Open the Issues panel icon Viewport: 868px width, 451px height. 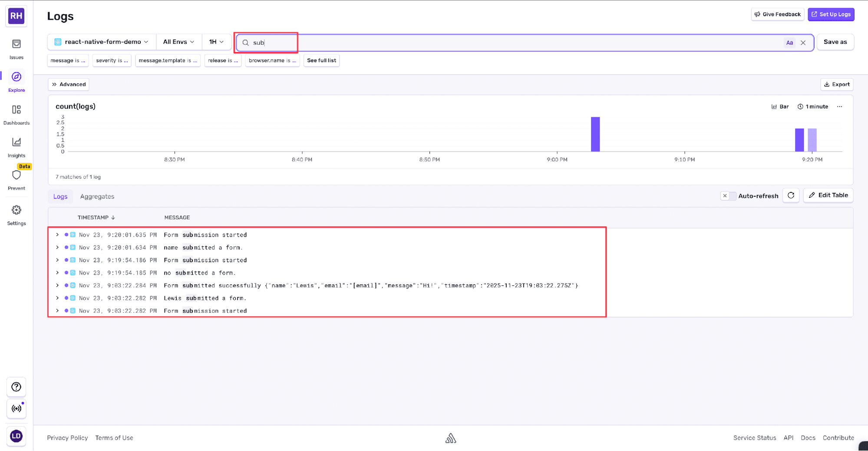[17, 44]
